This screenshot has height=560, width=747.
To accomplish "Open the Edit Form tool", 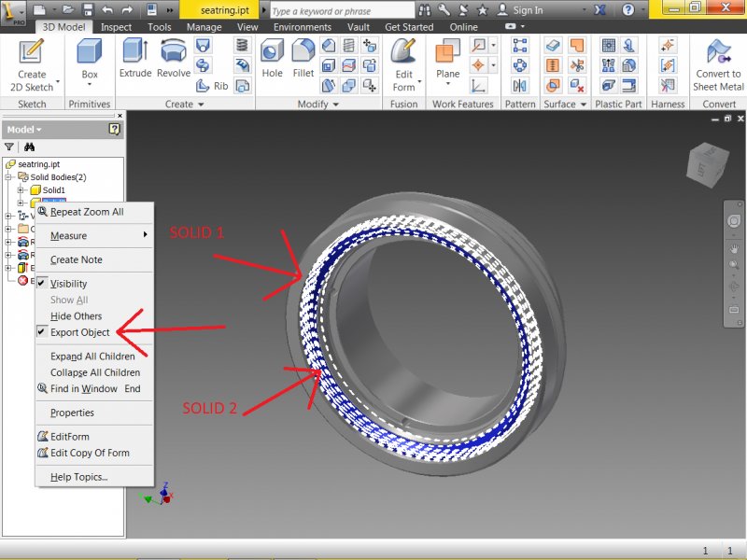I will (x=403, y=63).
